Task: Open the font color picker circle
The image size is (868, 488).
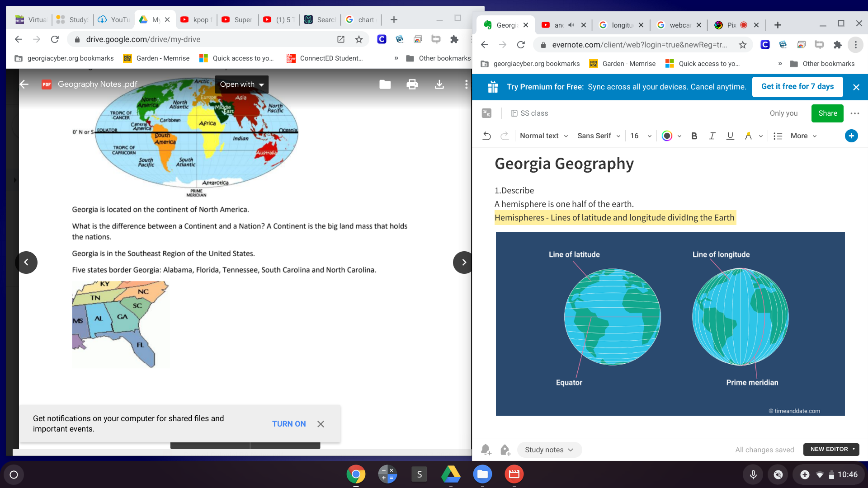Action: [x=667, y=136]
